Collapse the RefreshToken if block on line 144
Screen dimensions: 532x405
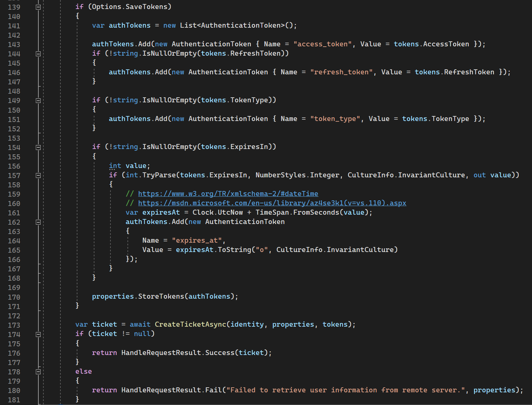(38, 54)
